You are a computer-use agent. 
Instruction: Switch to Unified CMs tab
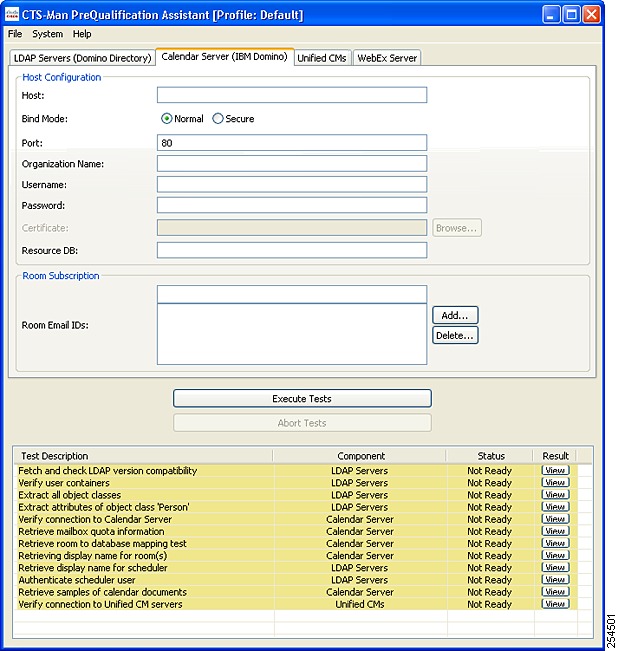coord(322,58)
